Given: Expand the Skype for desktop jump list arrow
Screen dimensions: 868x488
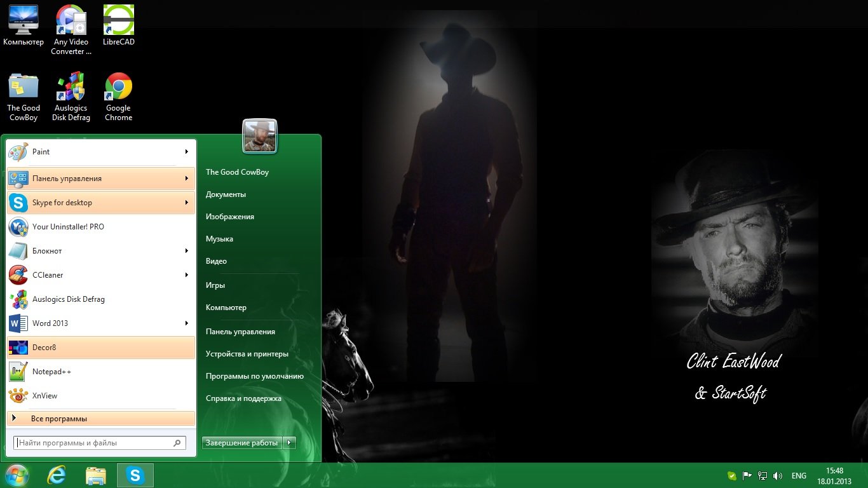Looking at the screenshot, I should [187, 203].
